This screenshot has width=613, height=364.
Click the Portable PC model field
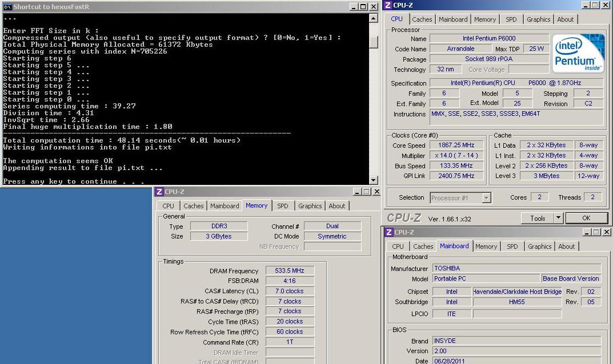[x=486, y=278]
